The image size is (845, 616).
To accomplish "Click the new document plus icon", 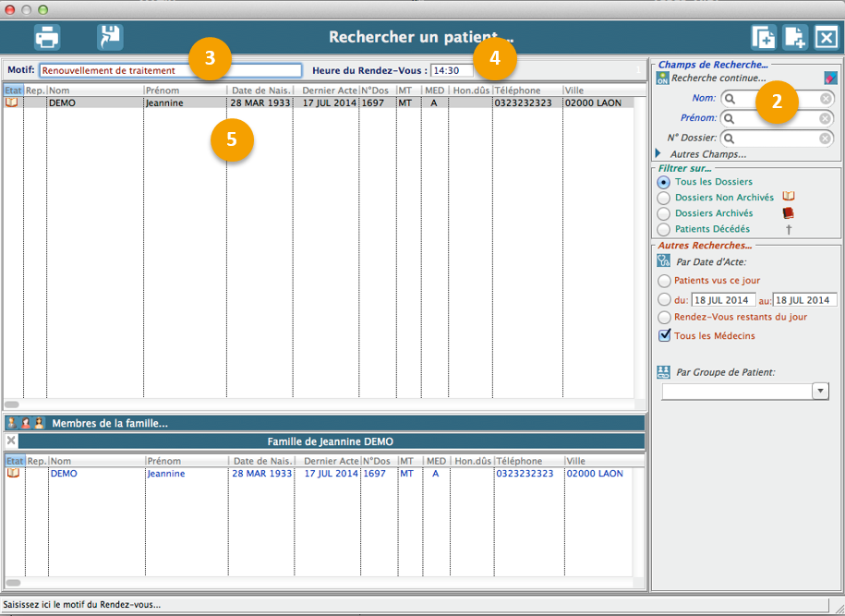I will tap(795, 37).
